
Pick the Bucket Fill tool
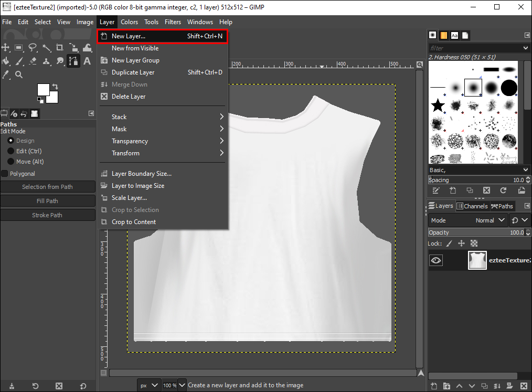6,61
